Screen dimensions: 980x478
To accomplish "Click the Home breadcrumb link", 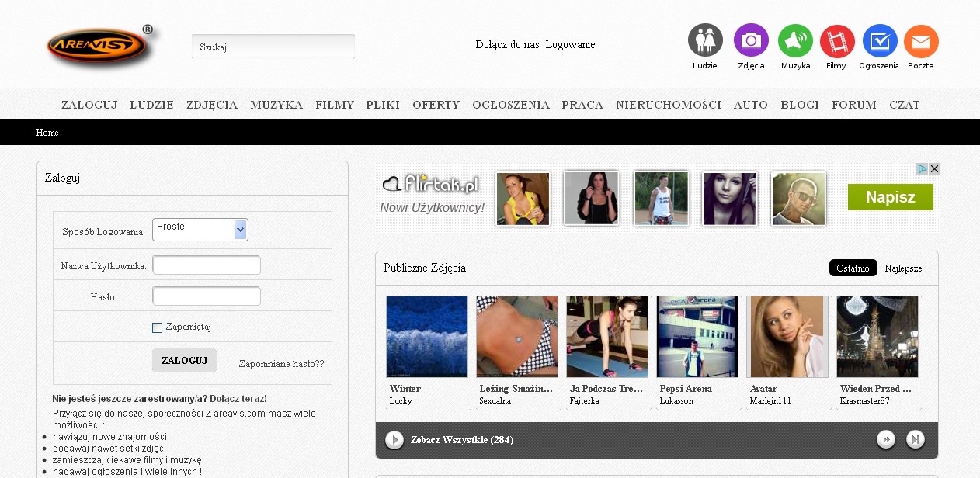I will 47,133.
